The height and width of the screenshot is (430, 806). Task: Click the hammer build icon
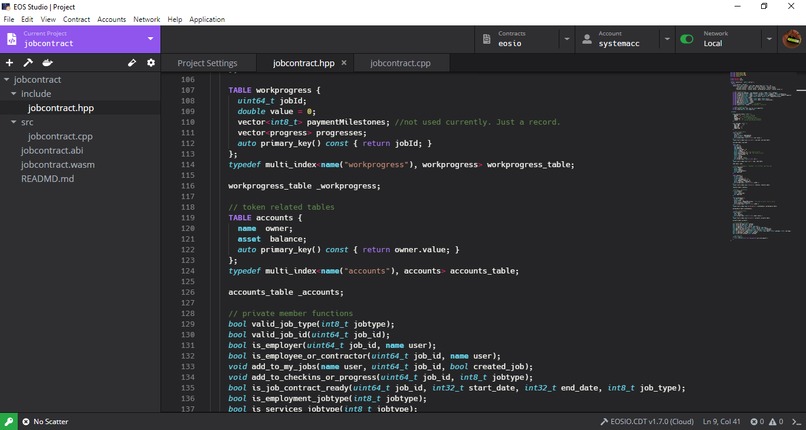28,63
